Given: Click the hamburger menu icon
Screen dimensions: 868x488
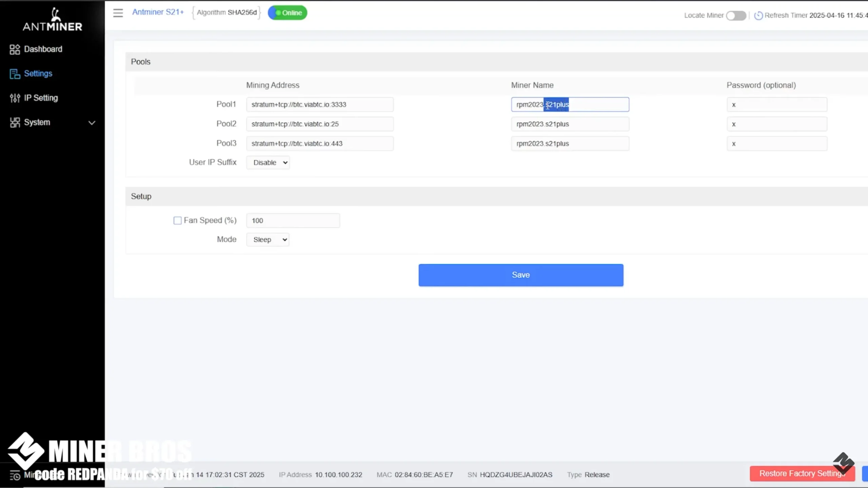Looking at the screenshot, I should point(118,13).
